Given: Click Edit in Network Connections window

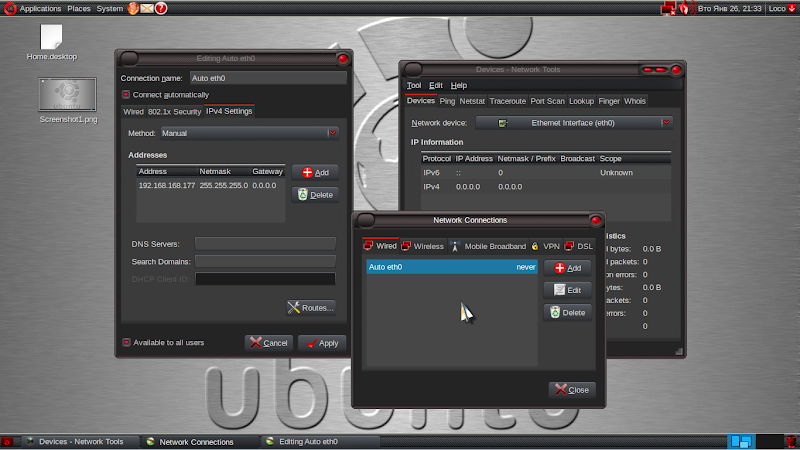Looking at the screenshot, I should (x=567, y=290).
